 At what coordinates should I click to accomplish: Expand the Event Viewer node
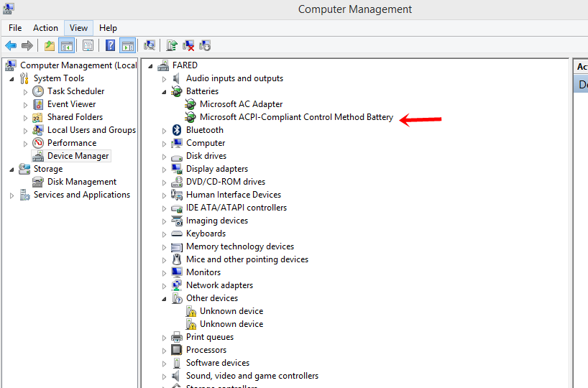25,105
